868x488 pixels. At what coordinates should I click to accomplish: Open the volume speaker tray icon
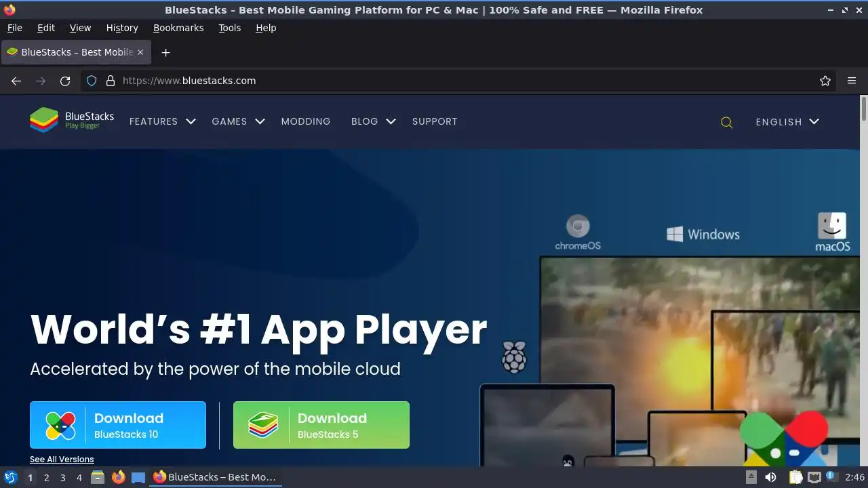point(770,477)
